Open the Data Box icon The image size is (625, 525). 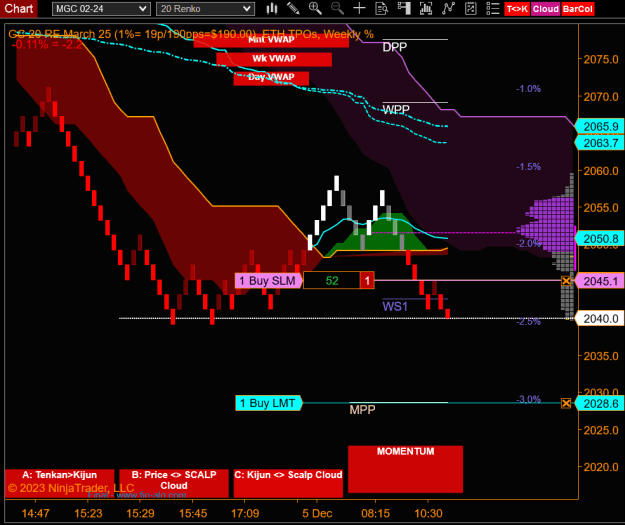381,8
